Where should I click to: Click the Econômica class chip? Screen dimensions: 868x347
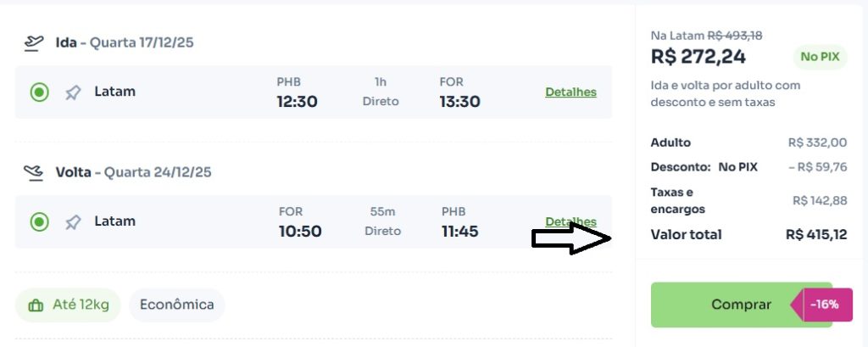(x=176, y=305)
